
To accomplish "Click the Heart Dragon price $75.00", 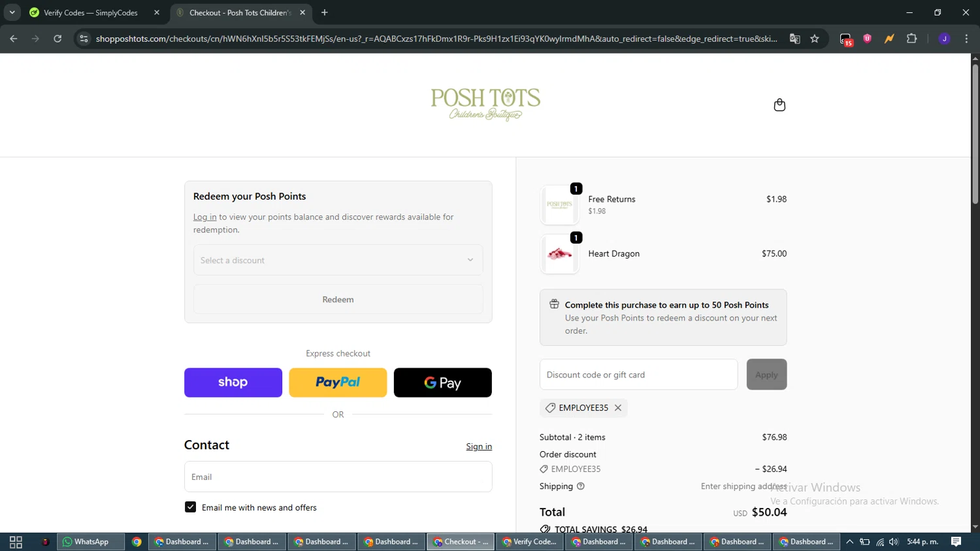I will (x=774, y=254).
